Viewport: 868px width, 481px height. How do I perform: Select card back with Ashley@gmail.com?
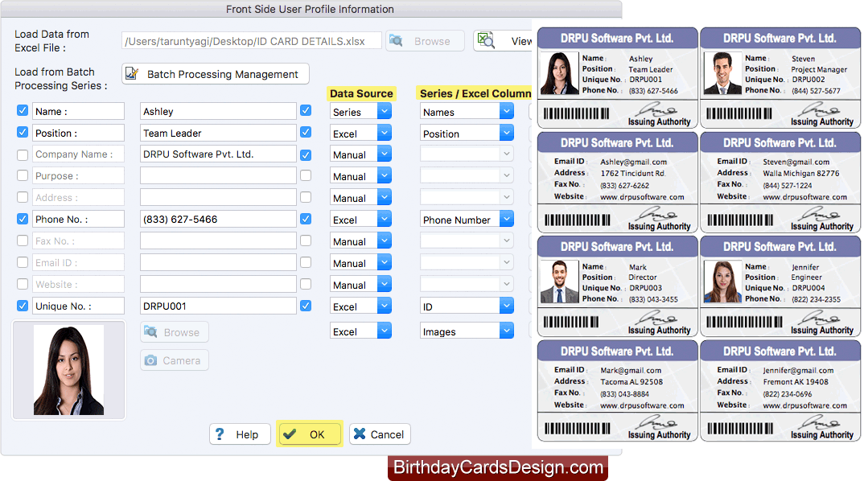(x=617, y=182)
